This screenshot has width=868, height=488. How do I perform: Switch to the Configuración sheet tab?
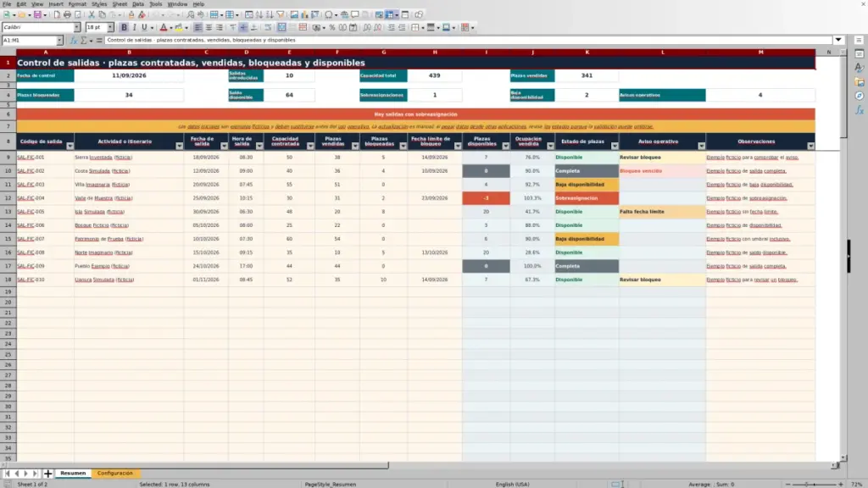pyautogui.click(x=115, y=474)
